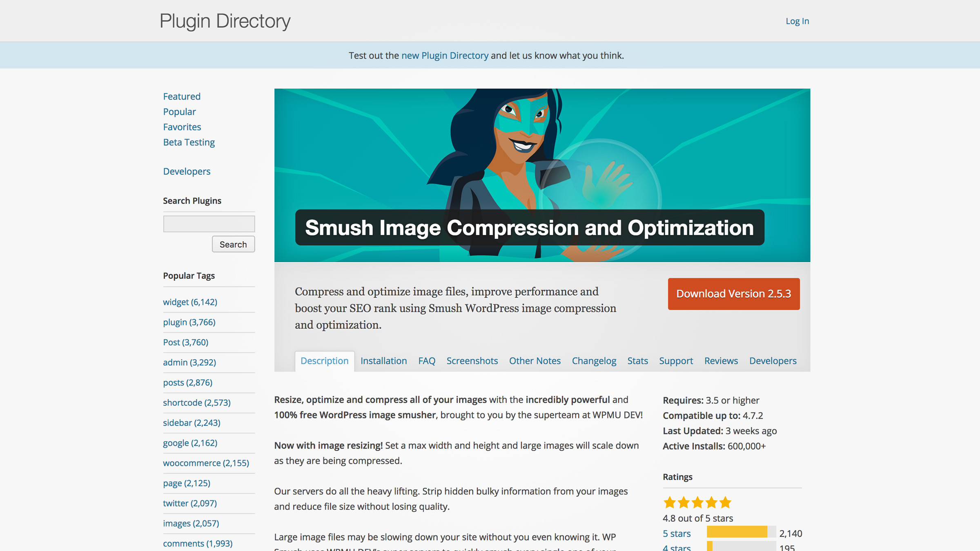Click the 'Compatible up to: 4.7.2' text
The width and height of the screenshot is (980, 551).
tap(713, 416)
